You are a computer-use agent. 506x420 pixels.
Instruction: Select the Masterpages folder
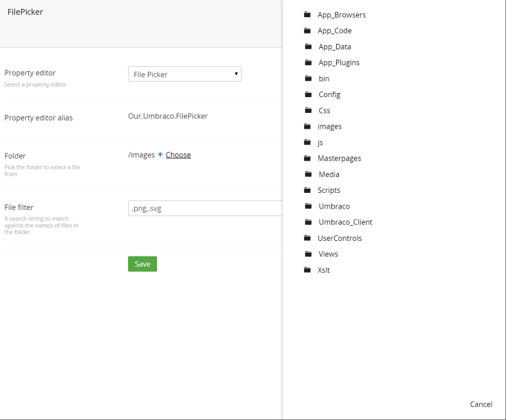pyautogui.click(x=339, y=158)
